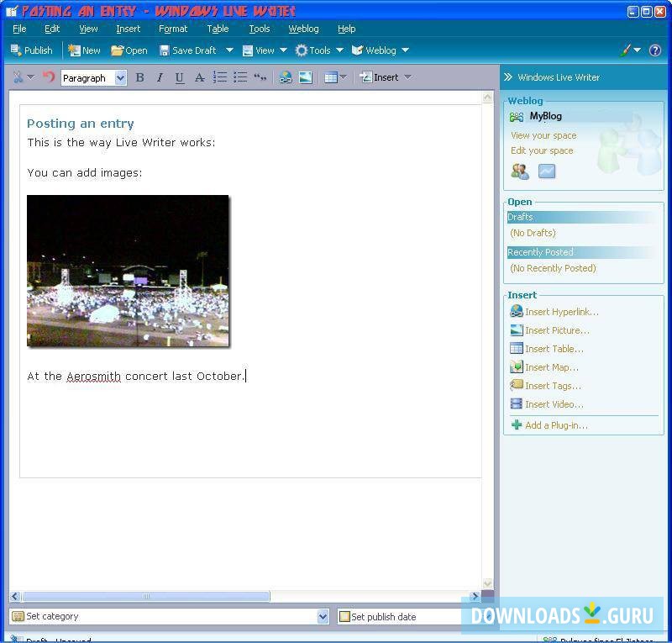
Task: Click the Open folder toolbar button
Action: [129, 50]
